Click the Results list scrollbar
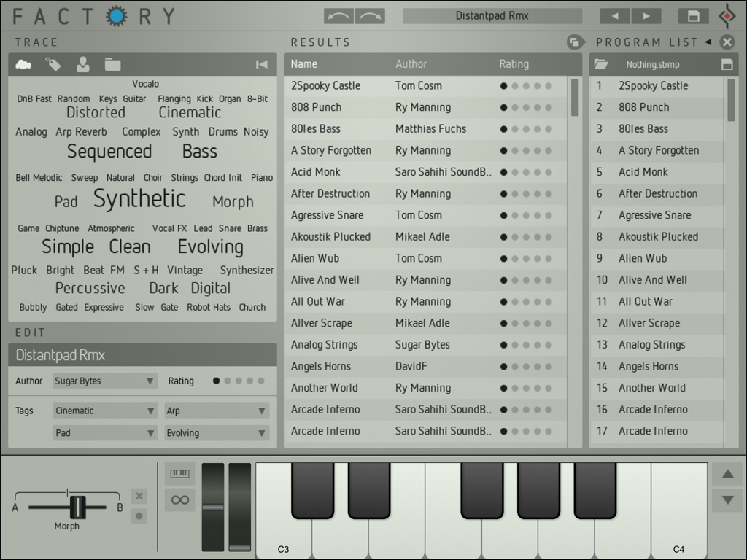This screenshot has height=560, width=747. click(575, 98)
